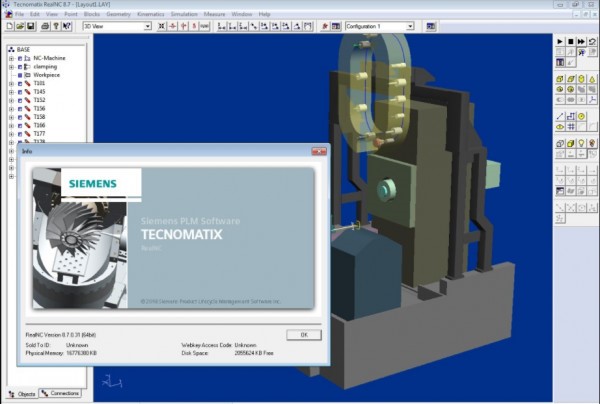Screen dimensions: 600x404
Task: Select the ellipse drawing tool
Action: tap(560, 127)
